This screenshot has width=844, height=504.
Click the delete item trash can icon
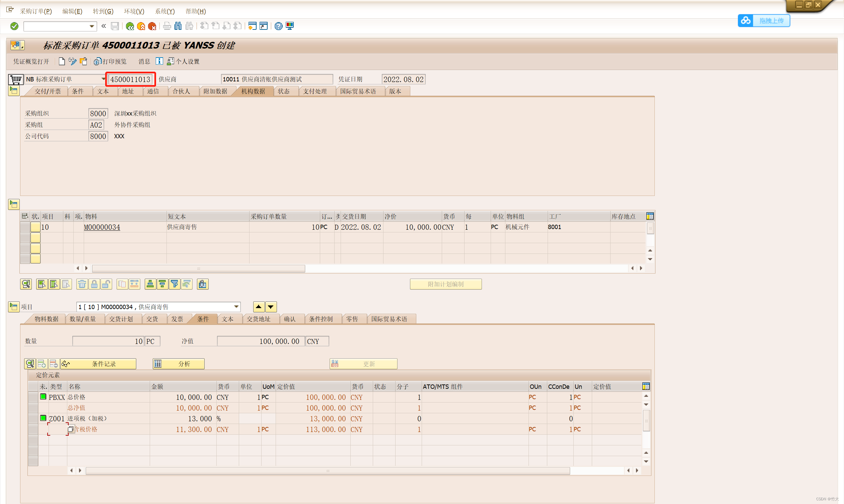tap(82, 284)
